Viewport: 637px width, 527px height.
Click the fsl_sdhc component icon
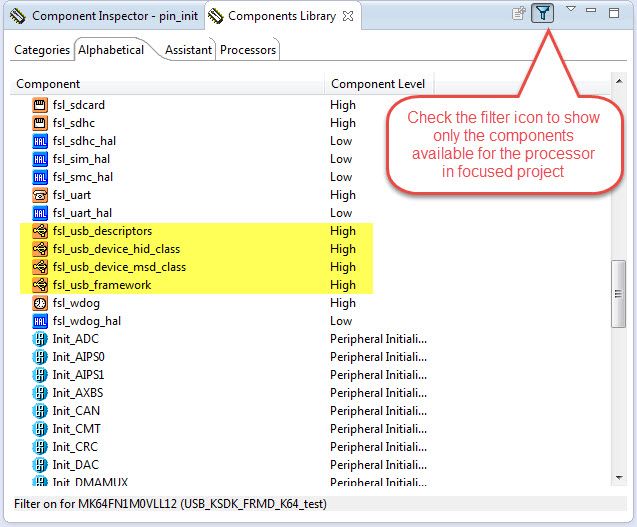coord(40,123)
